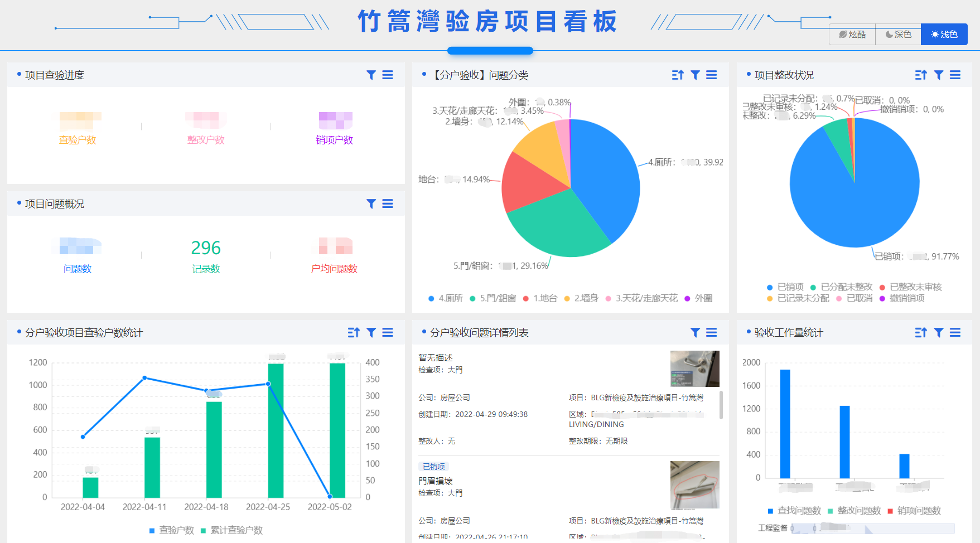Open menu icon in 分户验收项目查验户数统计 panel
980x543 pixels.
tap(388, 333)
